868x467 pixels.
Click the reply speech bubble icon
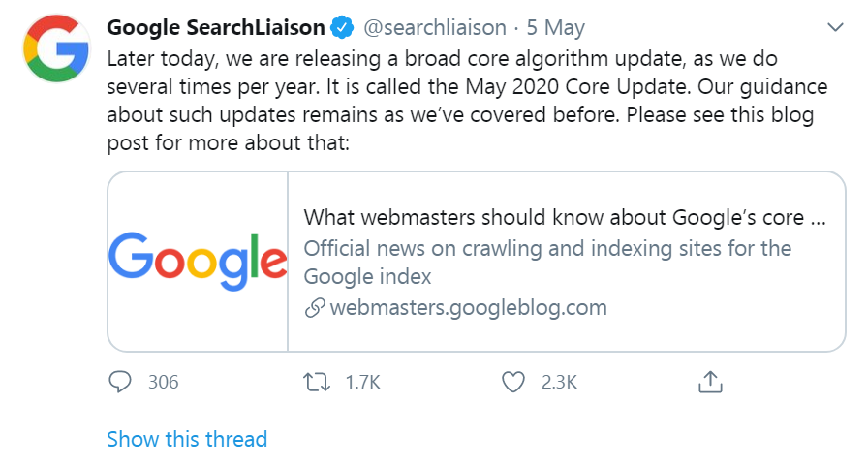coord(120,382)
